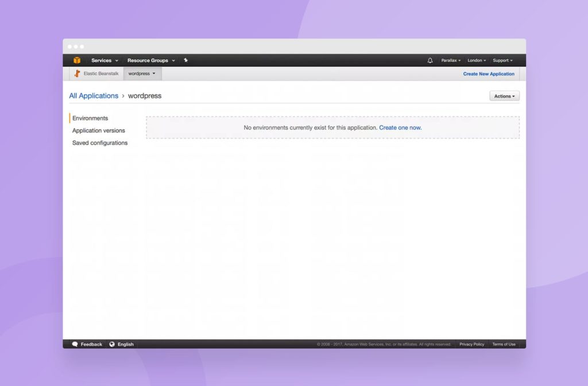Viewport: 588px width, 386px height.
Task: Select Application versions in the sidebar
Action: pyautogui.click(x=99, y=130)
